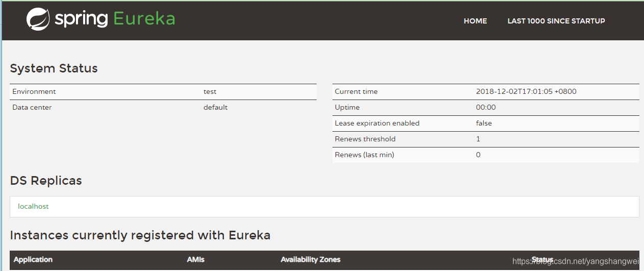Click the 'default' data center value
This screenshot has width=644, height=271.
[215, 108]
